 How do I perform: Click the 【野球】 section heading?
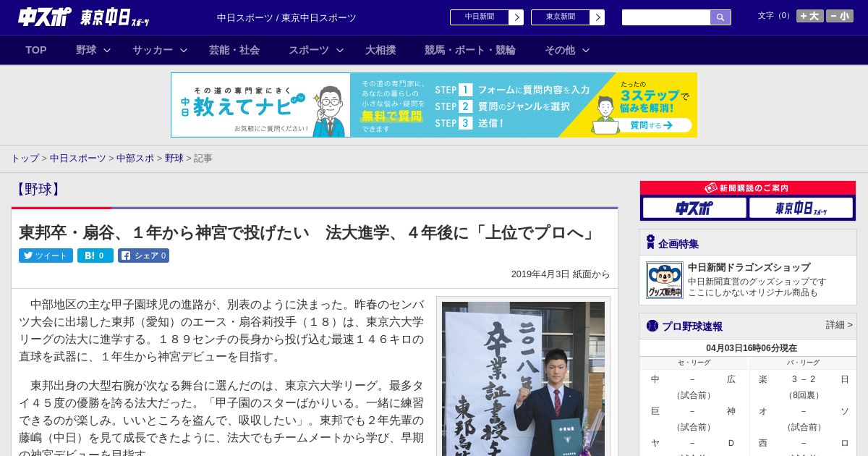[38, 190]
